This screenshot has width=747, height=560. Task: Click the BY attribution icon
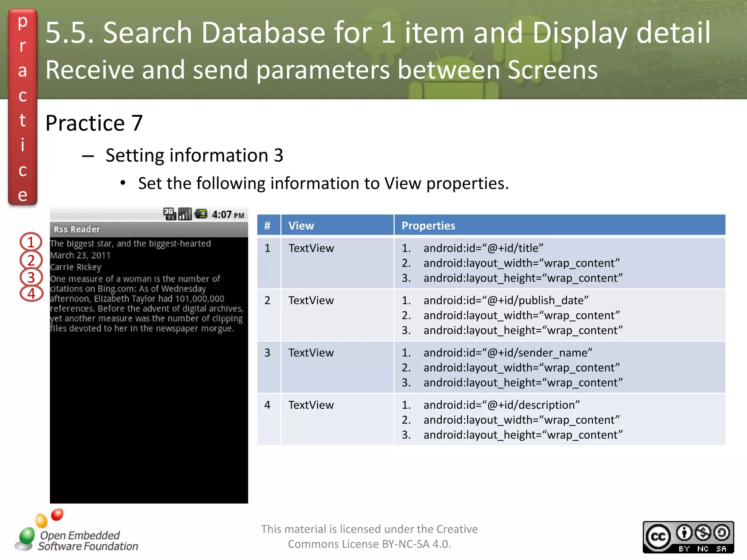click(x=684, y=533)
